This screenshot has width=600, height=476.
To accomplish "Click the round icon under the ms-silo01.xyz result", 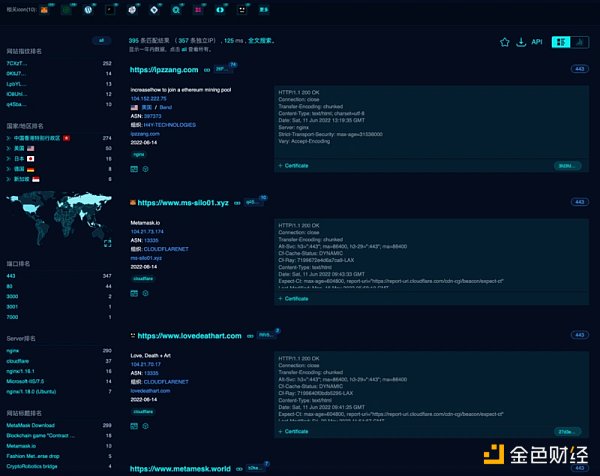I will tap(146, 294).
